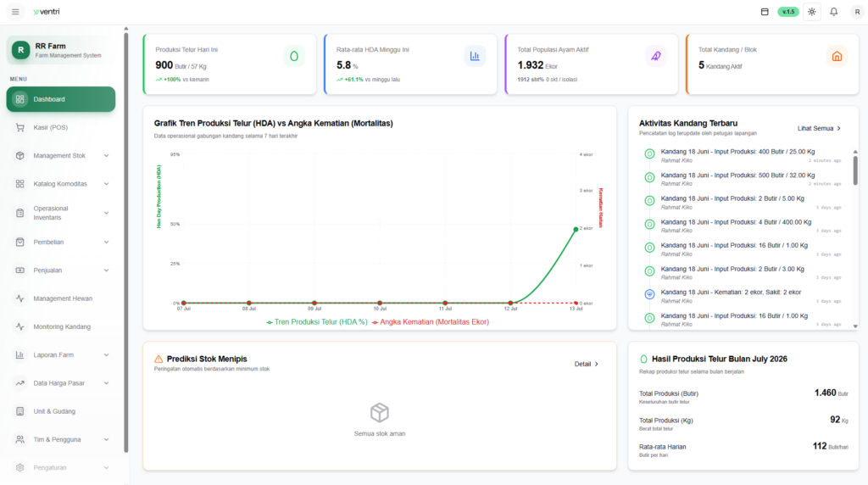Click the egg icon on Produksi Telur card
The width and height of the screenshot is (868, 485).
(x=294, y=56)
